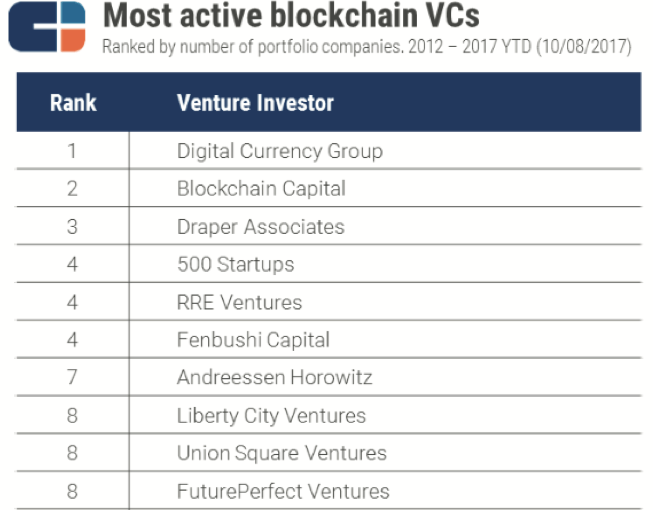Click the Venture Investor column header
This screenshot has height=510, width=653.
[255, 103]
